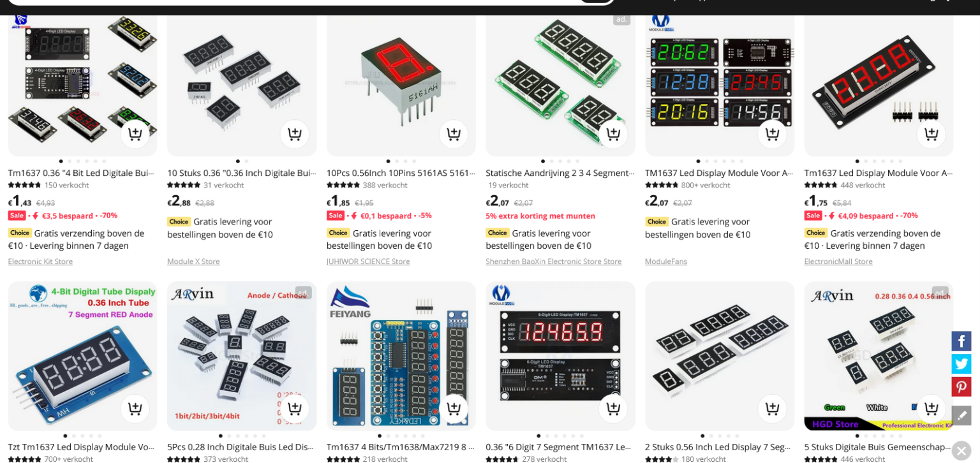Open ElectronicMall Store link
Viewport: 980px width, 463px height.
pos(838,261)
